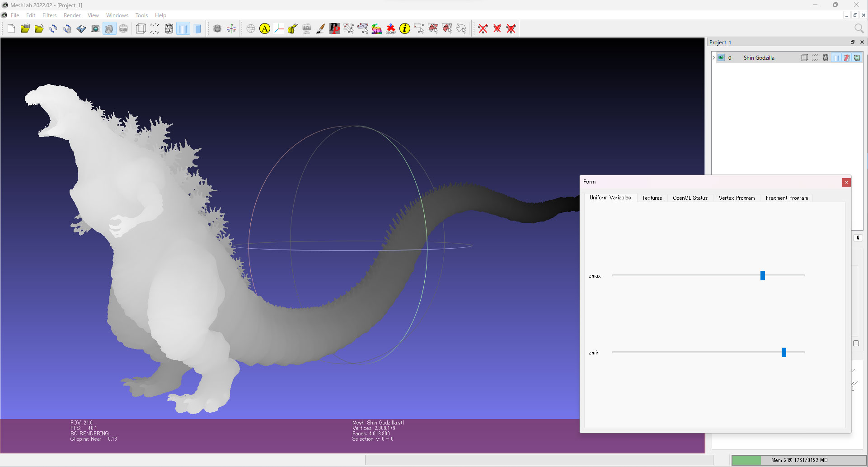Click the Reload mesh icon
The height and width of the screenshot is (467, 868).
tap(53, 29)
